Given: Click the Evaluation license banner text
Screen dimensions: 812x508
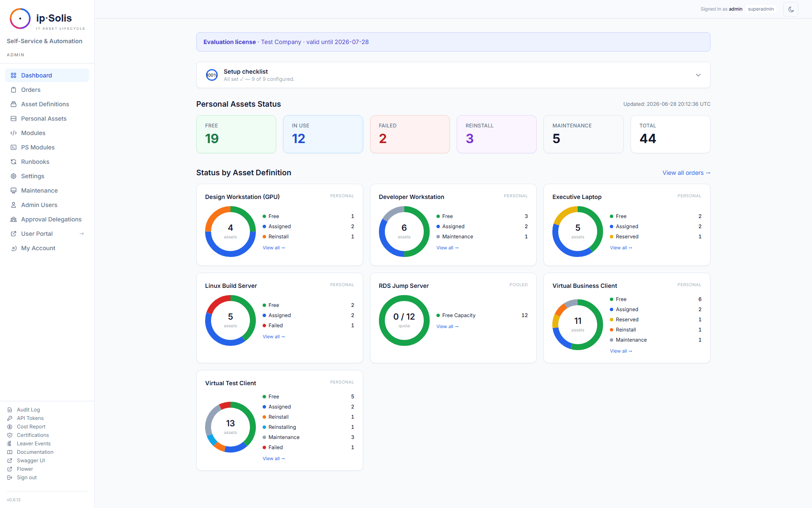Looking at the screenshot, I should [x=286, y=42].
